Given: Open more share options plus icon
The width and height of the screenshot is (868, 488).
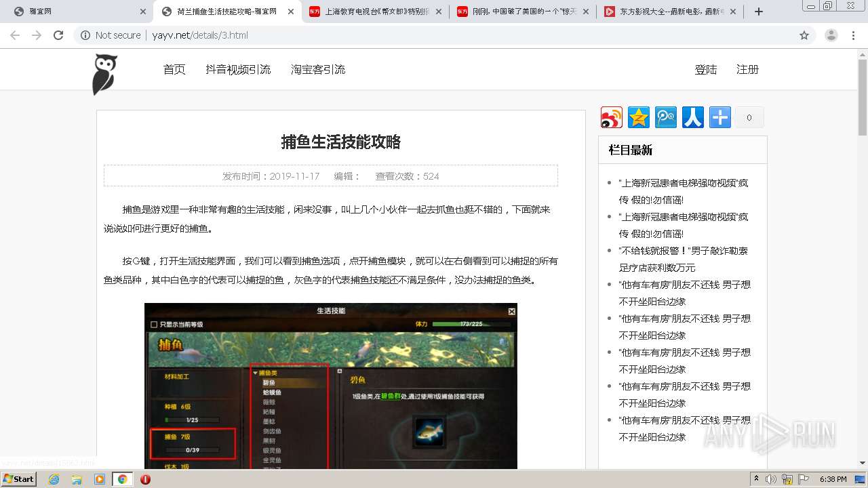Looking at the screenshot, I should (x=720, y=117).
